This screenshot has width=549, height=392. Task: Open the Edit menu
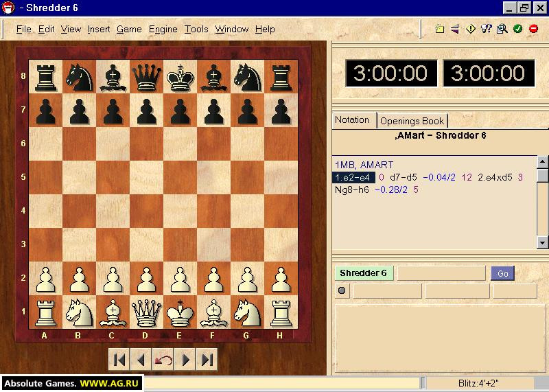tap(46, 29)
